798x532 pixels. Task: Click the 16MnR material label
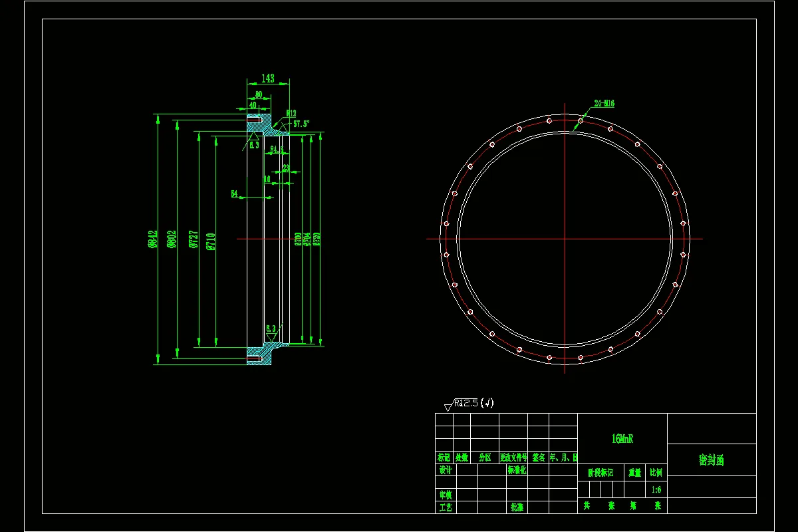click(x=622, y=439)
